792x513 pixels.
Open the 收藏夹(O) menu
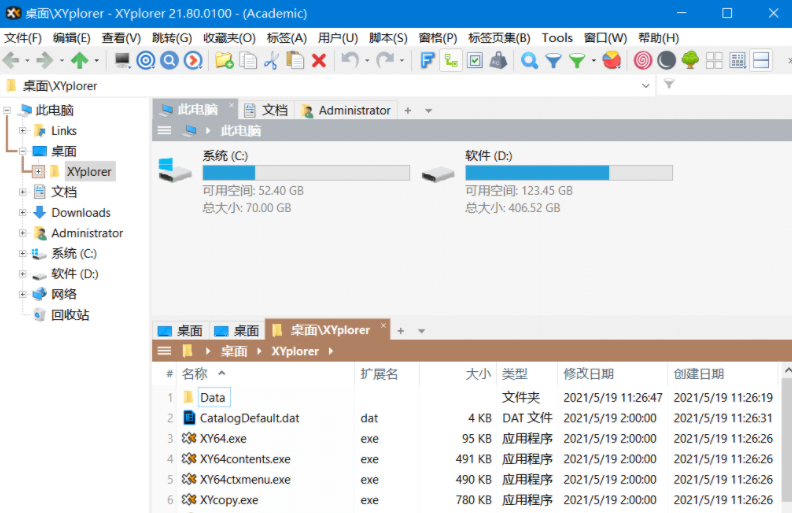229,38
